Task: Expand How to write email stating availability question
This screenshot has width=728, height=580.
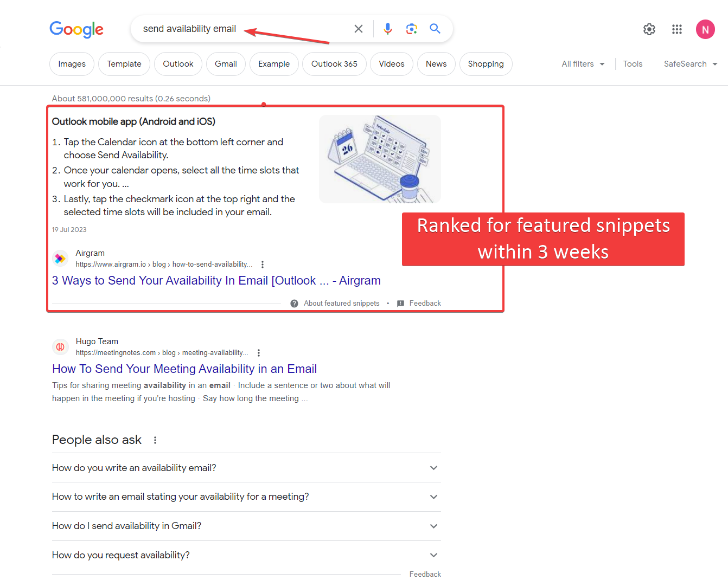Action: (246, 497)
